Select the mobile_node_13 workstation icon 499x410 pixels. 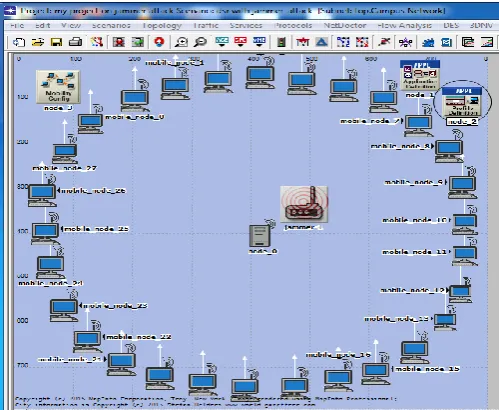click(445, 322)
